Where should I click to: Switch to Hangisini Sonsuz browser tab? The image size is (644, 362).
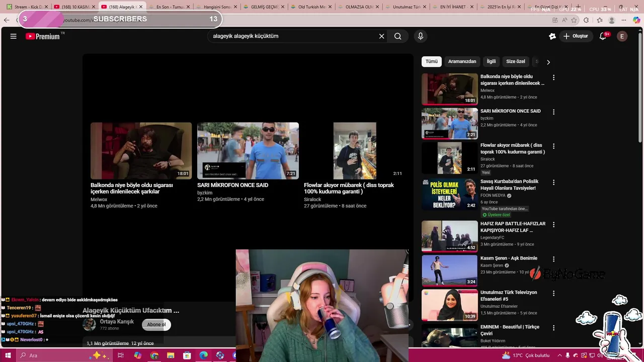coord(217,7)
